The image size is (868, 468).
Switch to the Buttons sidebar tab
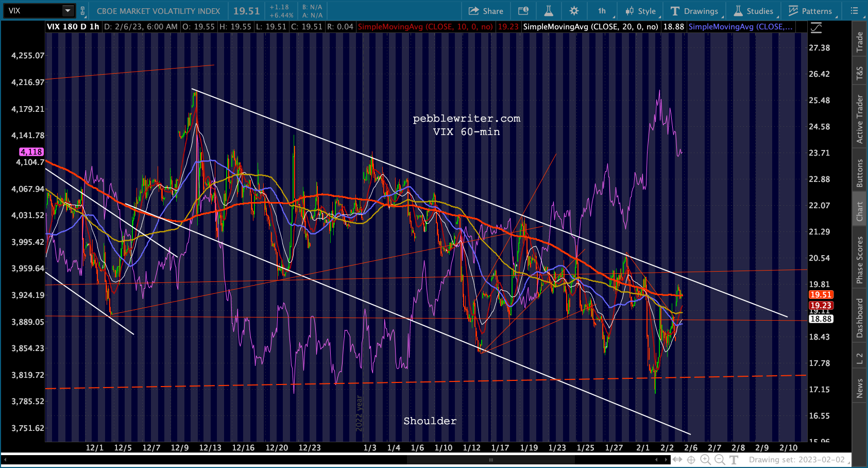coord(859,173)
